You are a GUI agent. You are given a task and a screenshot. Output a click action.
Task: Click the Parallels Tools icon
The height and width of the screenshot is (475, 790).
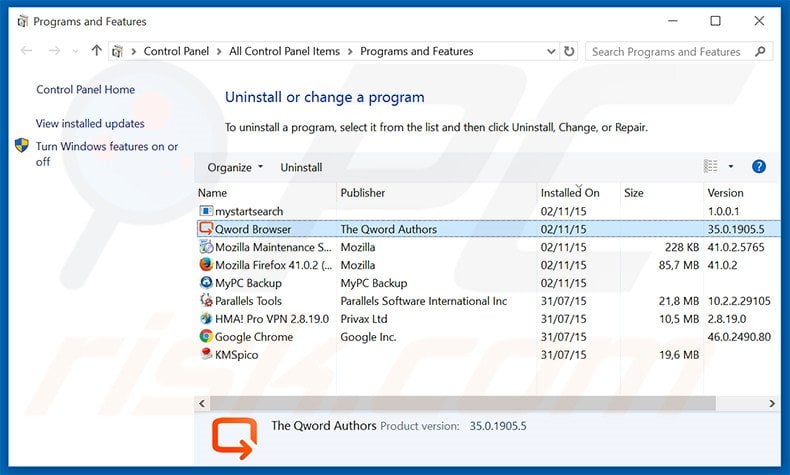click(206, 301)
